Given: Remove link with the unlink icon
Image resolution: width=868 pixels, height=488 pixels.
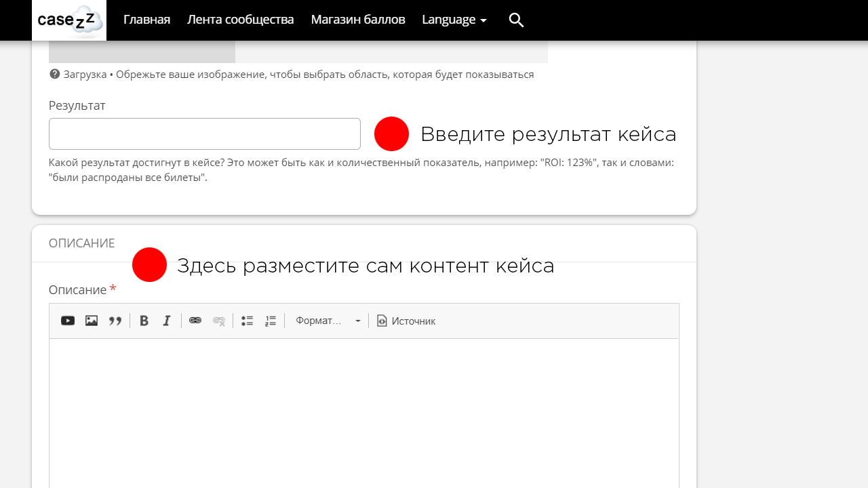Looking at the screenshot, I should pos(219,321).
